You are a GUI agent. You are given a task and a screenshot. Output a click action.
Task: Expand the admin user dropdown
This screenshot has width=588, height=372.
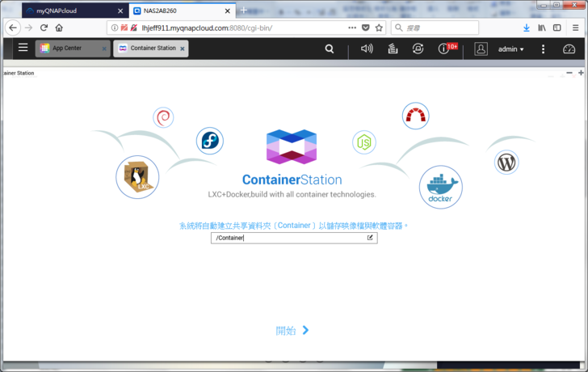click(x=510, y=49)
